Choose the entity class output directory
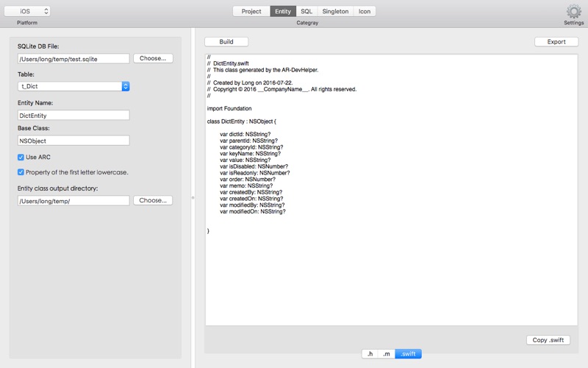 153,200
